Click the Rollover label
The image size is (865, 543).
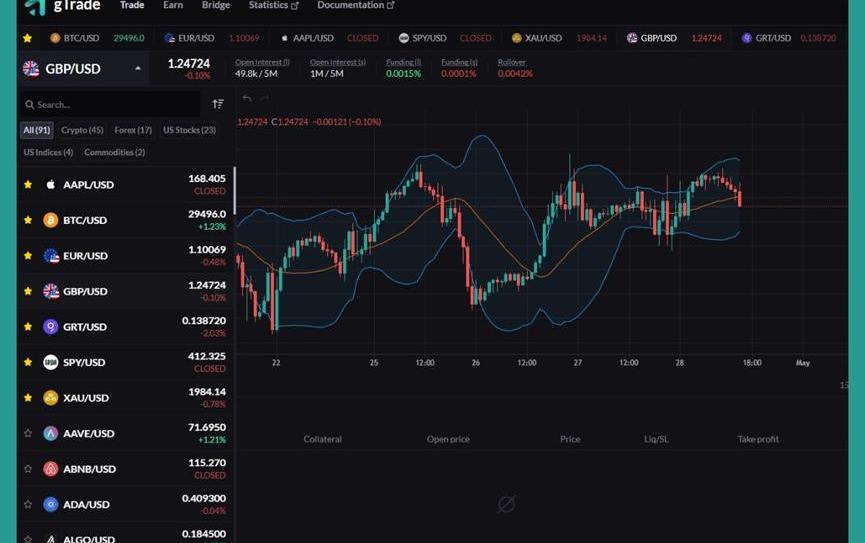[x=511, y=62]
